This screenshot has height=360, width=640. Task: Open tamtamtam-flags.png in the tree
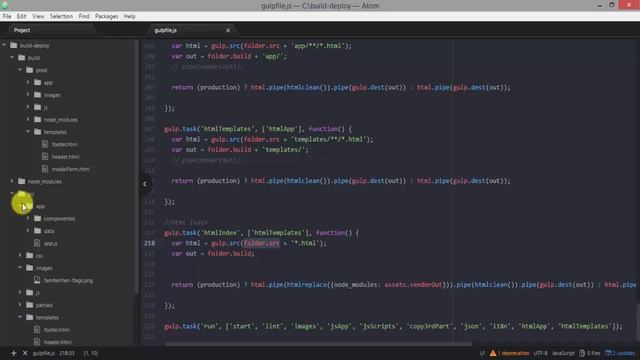click(x=68, y=280)
